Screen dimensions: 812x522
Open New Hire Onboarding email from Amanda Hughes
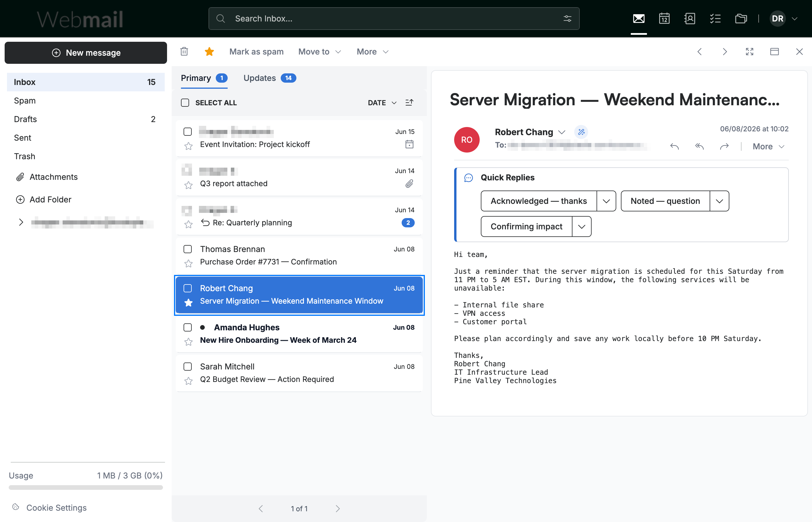coord(299,333)
